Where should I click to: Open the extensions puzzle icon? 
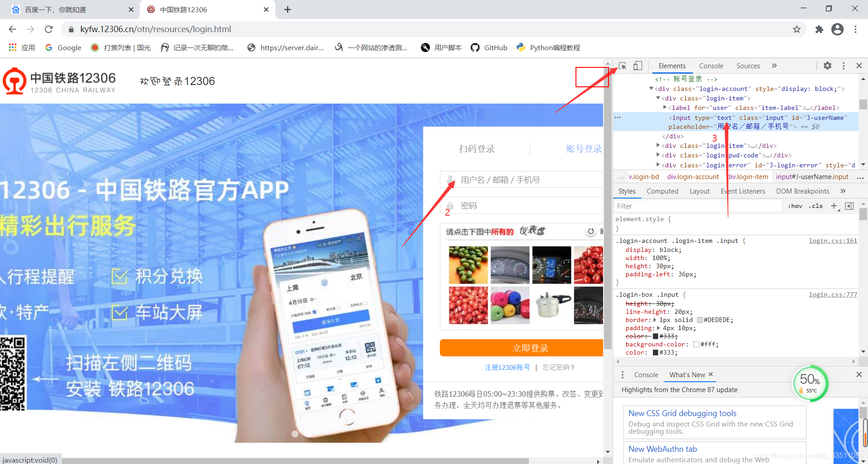pyautogui.click(x=819, y=29)
